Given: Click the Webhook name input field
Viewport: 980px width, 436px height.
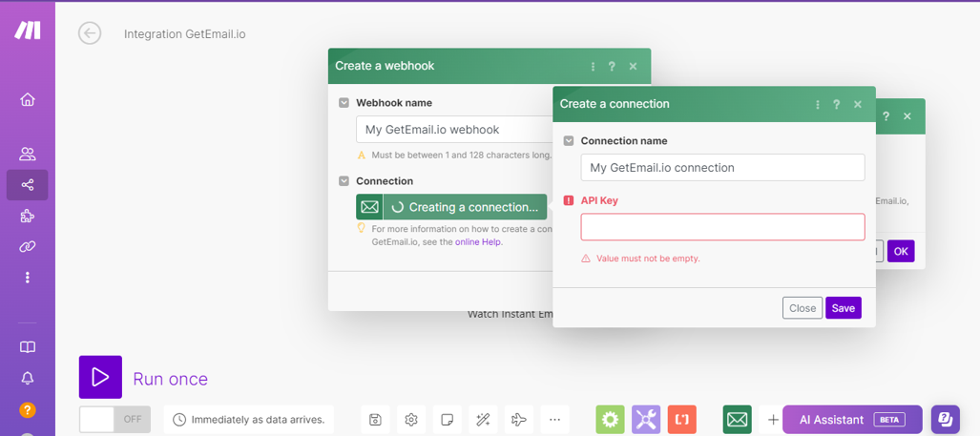Looking at the screenshot, I should (454, 130).
